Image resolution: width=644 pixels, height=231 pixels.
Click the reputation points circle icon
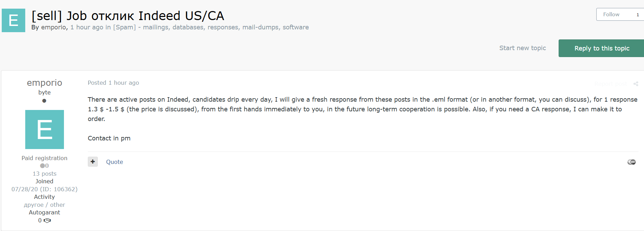pyautogui.click(x=43, y=166)
